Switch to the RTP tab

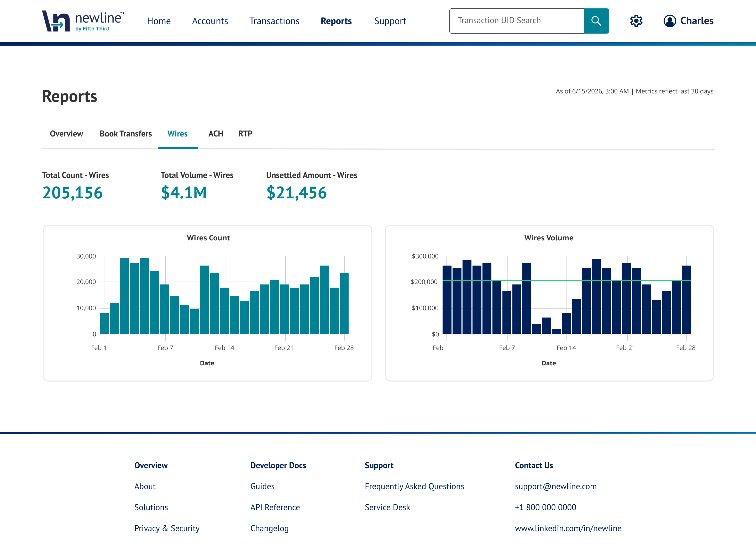coord(245,134)
